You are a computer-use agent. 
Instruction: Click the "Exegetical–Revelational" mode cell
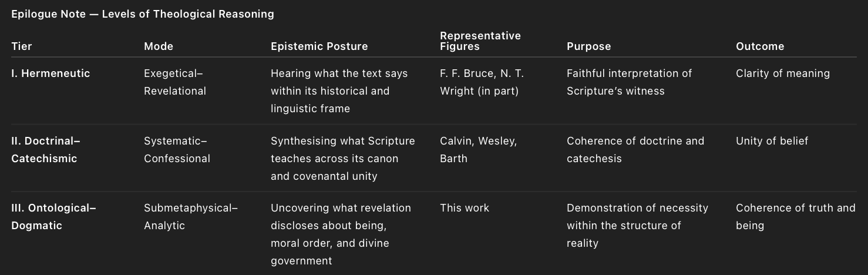coord(175,82)
